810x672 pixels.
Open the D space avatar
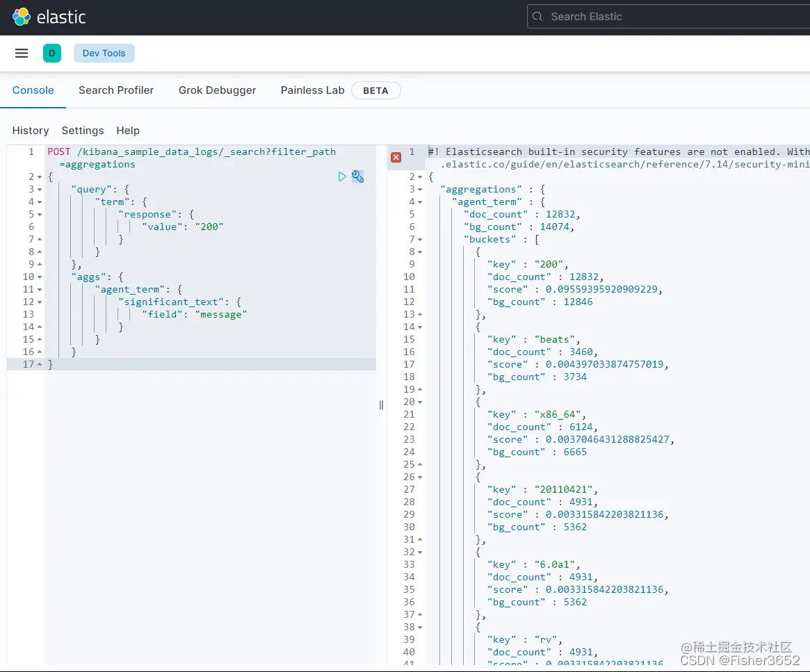click(x=51, y=53)
